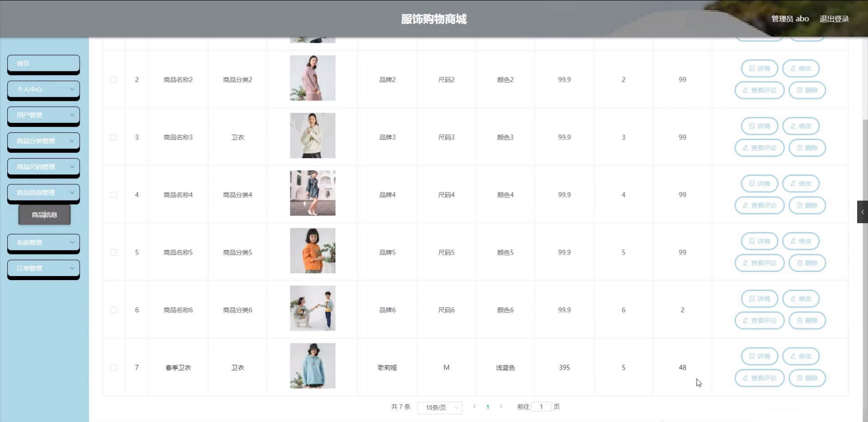Expand 个人中心 sidebar menu
This screenshot has height=422, width=868.
(43, 89)
